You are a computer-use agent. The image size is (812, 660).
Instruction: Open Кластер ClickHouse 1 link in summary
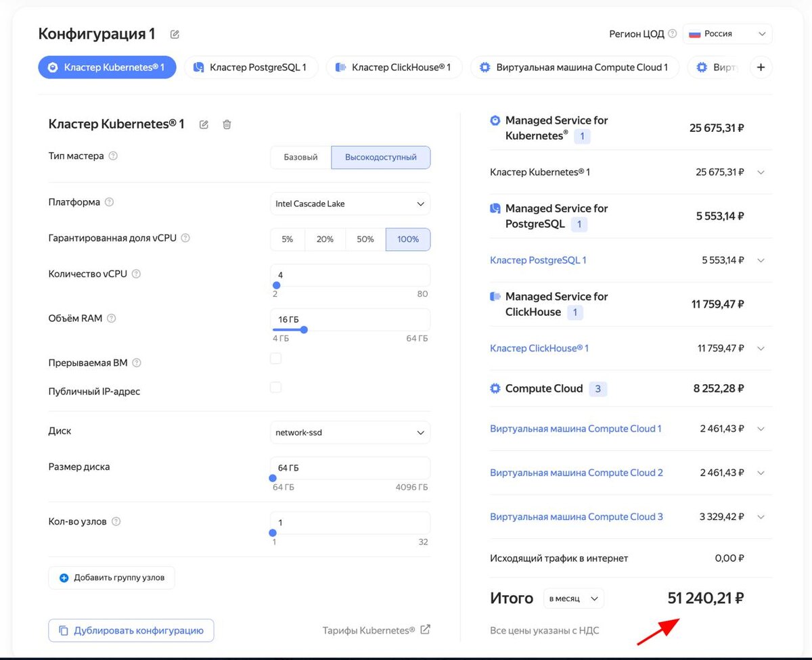539,348
